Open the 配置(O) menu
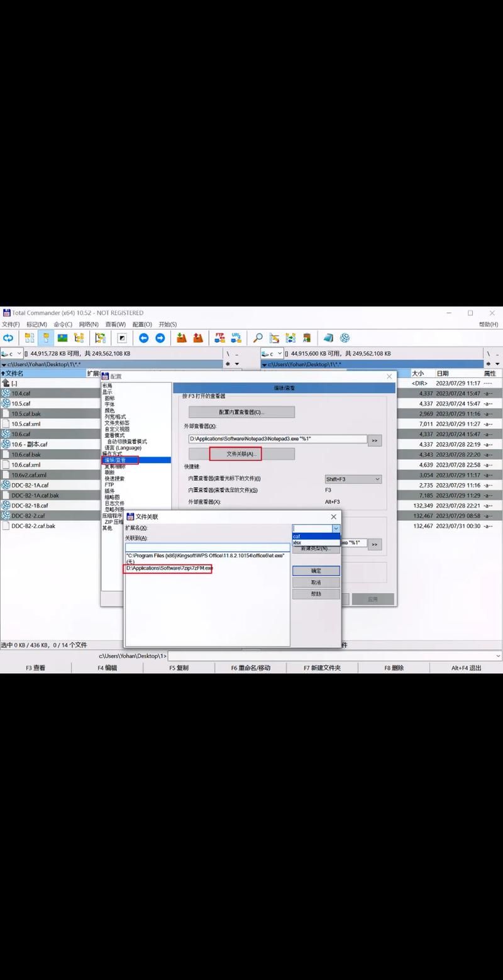Viewport: 503px width, 980px height. (x=142, y=325)
